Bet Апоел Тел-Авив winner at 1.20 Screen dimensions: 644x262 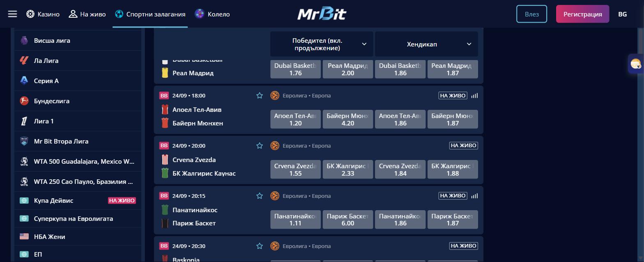tap(296, 119)
